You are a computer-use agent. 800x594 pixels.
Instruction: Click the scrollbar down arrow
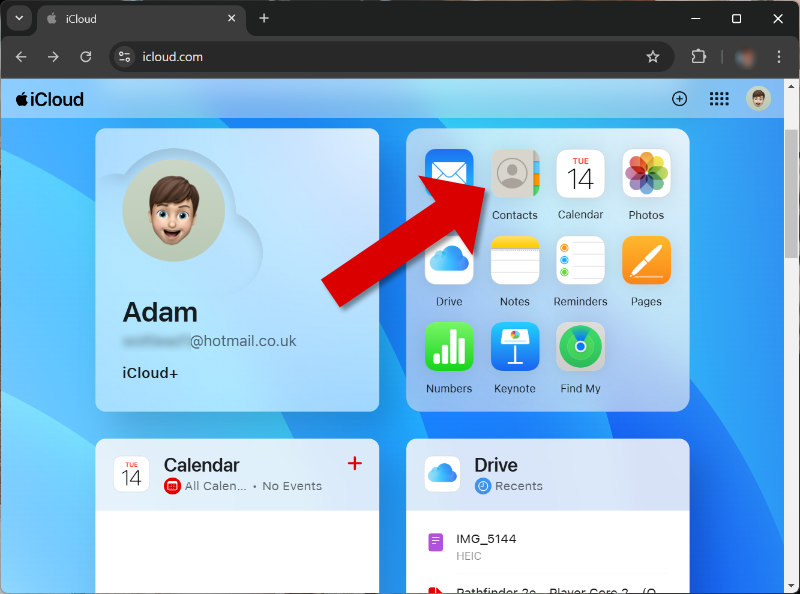pos(791,586)
